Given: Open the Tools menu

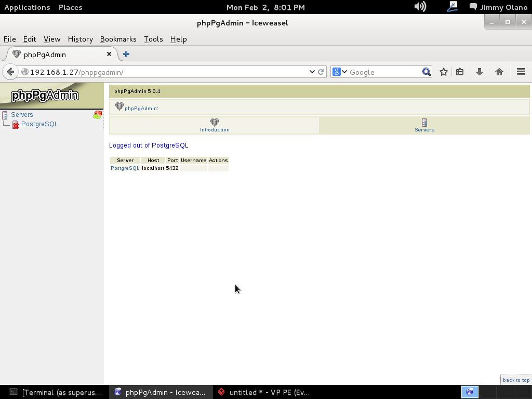Looking at the screenshot, I should 153,39.
